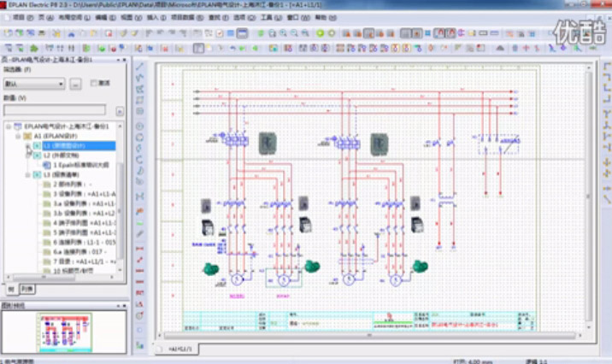
Task: Collapse the L3 tree node
Action: point(27,175)
